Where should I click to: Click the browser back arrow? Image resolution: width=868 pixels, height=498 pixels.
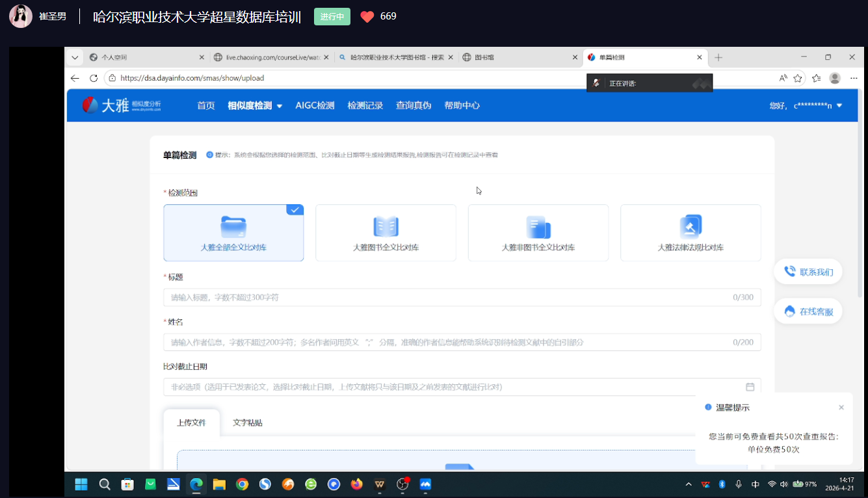[x=75, y=78]
